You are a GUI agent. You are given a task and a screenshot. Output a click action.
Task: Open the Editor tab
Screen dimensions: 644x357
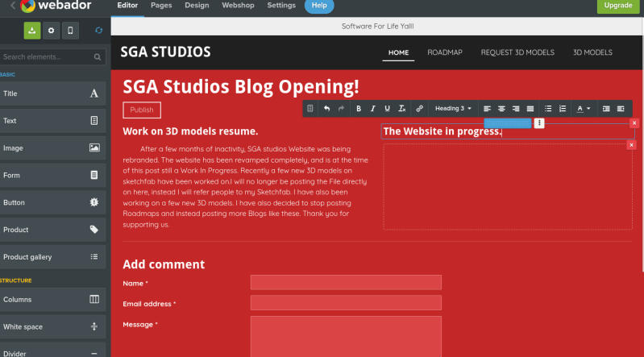click(127, 6)
